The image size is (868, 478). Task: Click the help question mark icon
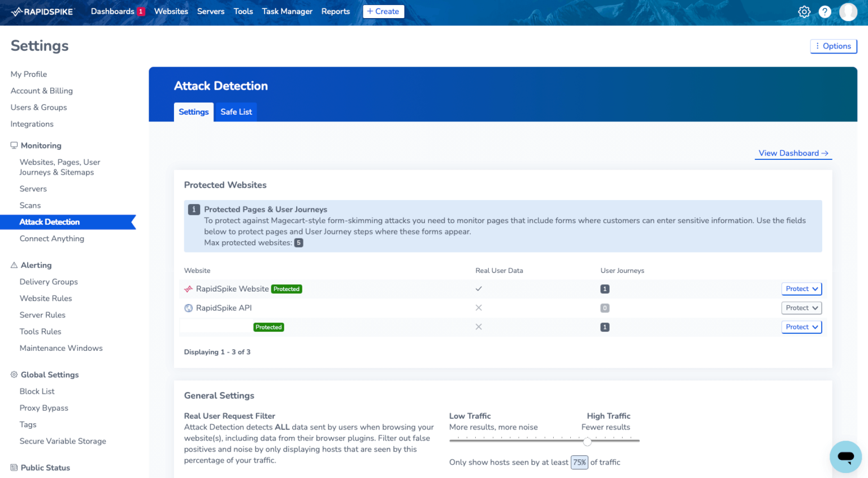[x=825, y=11]
